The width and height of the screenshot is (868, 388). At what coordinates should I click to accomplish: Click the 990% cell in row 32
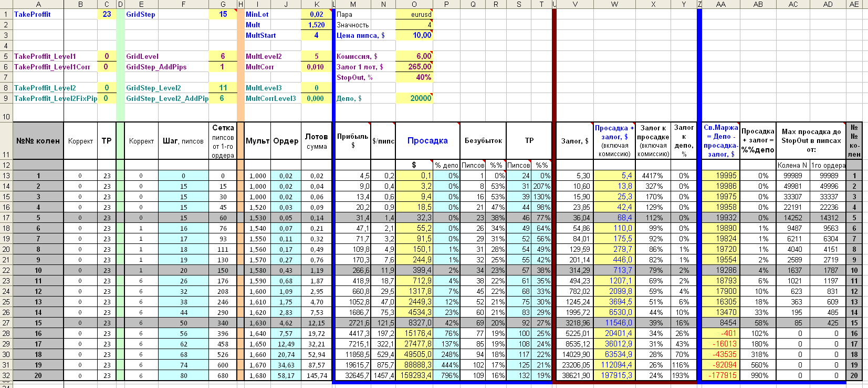(x=758, y=375)
